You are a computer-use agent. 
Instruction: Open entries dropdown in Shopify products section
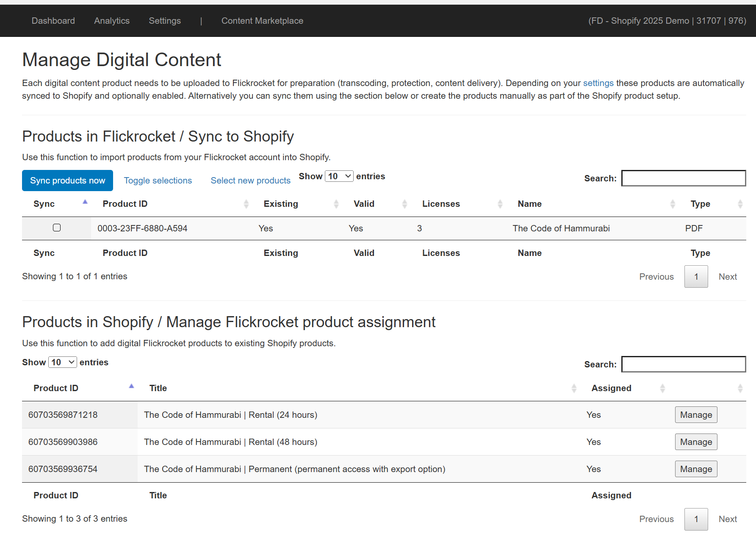[x=63, y=362]
